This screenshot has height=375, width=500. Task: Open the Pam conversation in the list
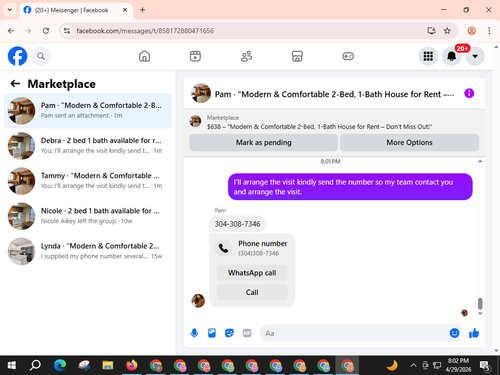[x=88, y=111]
